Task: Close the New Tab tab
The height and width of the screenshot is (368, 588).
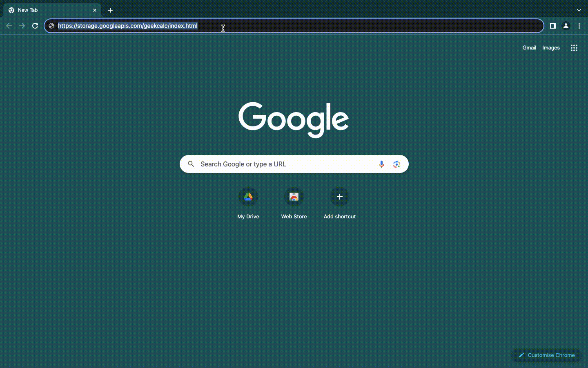Action: click(95, 10)
